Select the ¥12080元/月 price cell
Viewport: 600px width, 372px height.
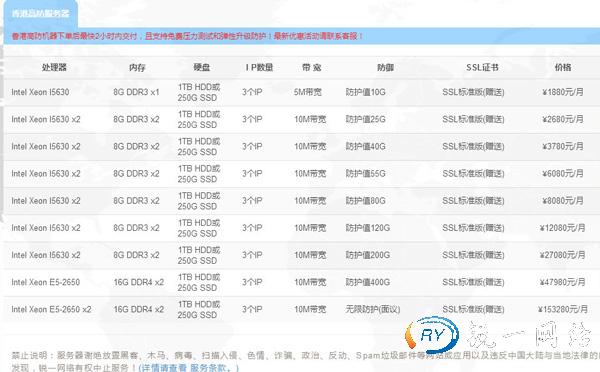coord(562,228)
